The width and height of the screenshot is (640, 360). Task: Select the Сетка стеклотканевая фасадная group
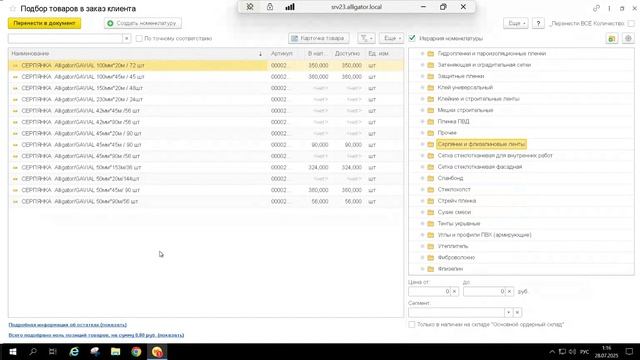[x=480, y=167]
